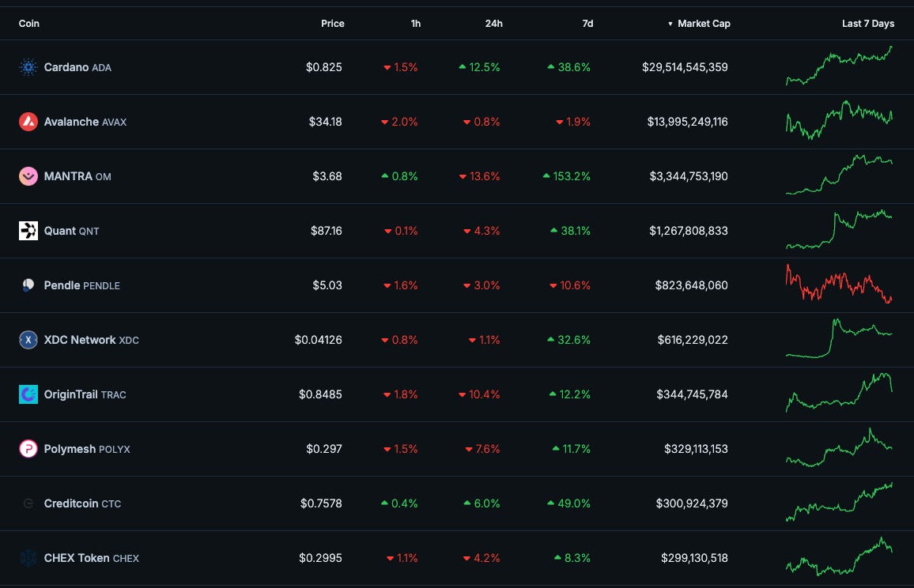The image size is (914, 588).
Task: Sort by the 7d column header
Action: click(587, 23)
